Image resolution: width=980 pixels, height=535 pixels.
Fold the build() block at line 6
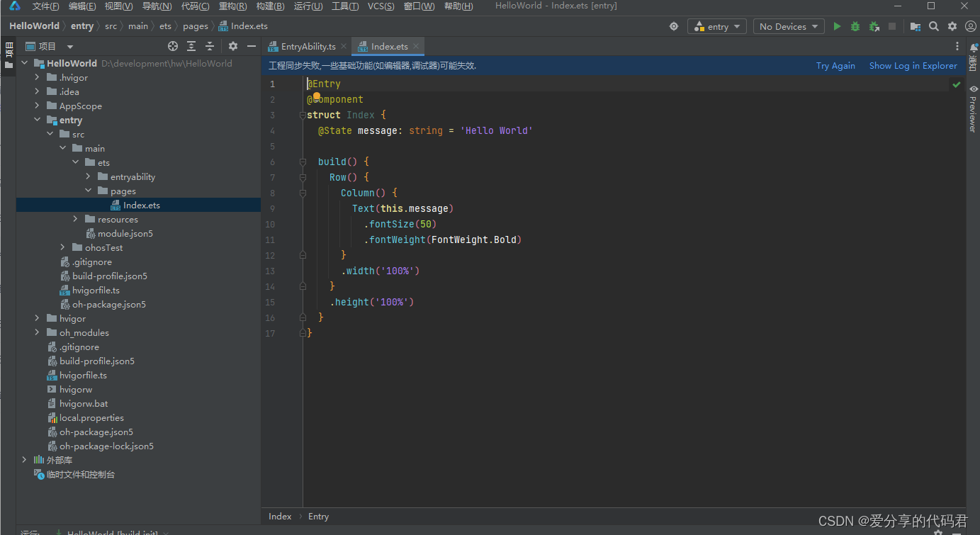coord(303,162)
